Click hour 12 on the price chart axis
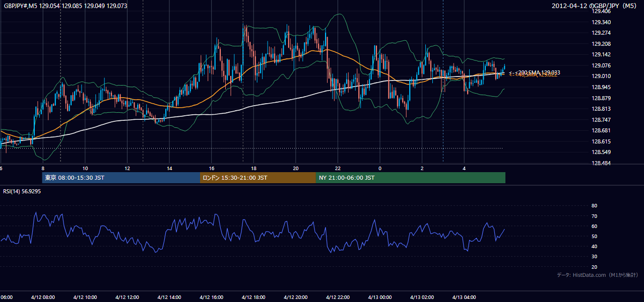644x302 pixels. coord(127,168)
